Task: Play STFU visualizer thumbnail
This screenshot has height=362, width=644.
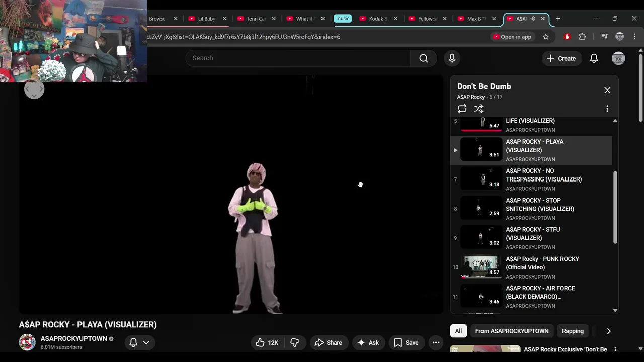Action: pyautogui.click(x=481, y=238)
